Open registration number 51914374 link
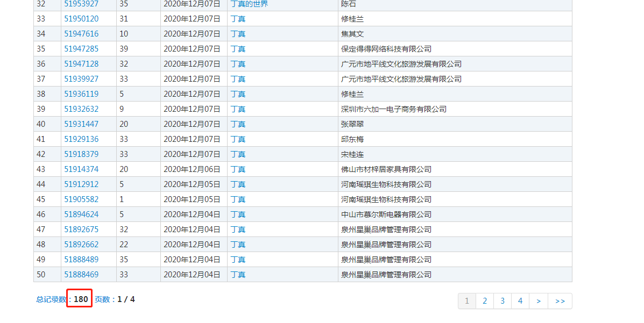 (81, 169)
